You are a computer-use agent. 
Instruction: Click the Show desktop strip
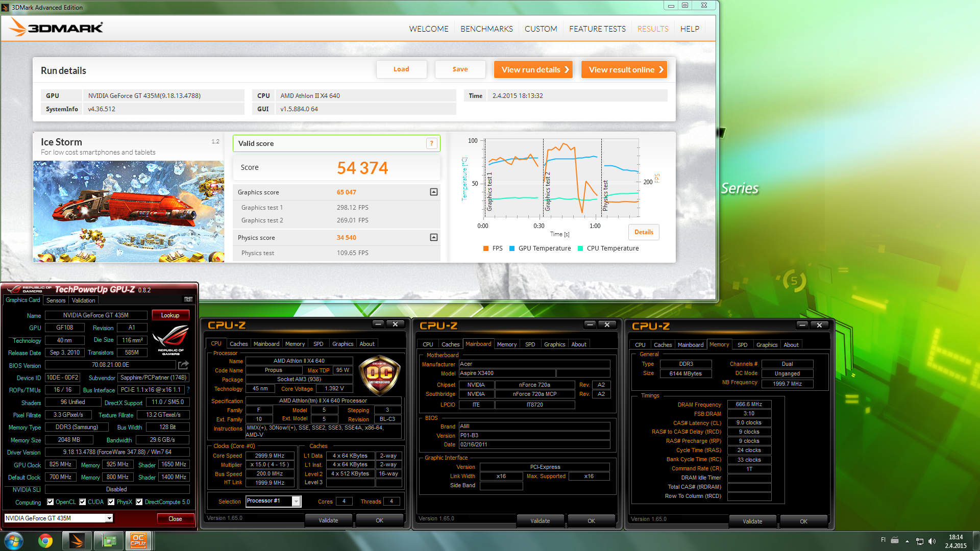click(976, 541)
